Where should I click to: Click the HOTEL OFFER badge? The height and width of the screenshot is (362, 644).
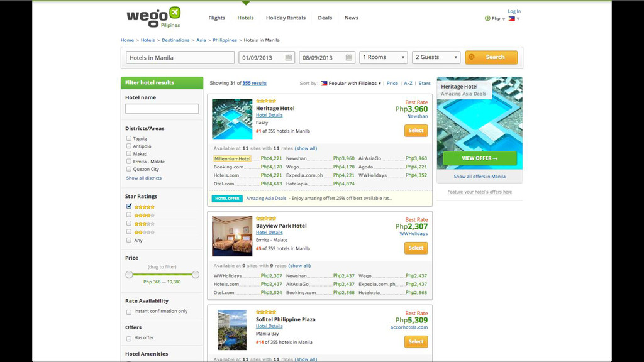(x=227, y=198)
